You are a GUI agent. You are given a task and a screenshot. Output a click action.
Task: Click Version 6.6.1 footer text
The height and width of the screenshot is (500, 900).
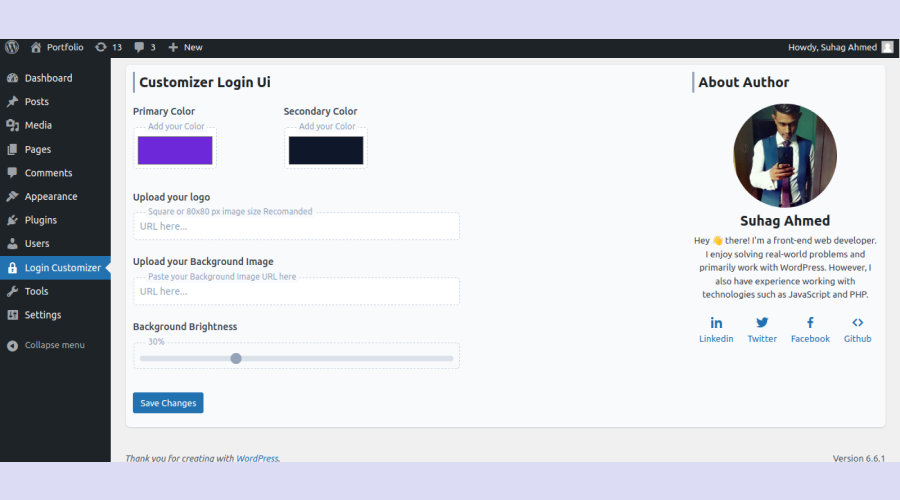(x=859, y=458)
